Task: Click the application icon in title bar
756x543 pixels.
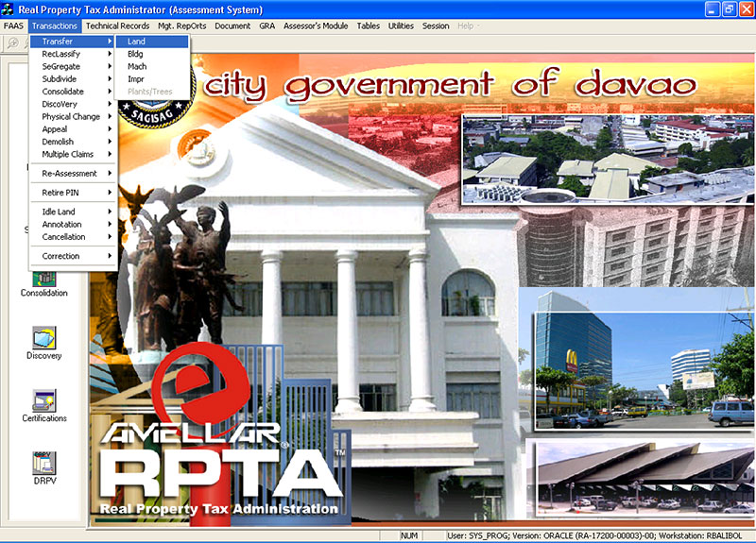Action: [x=8, y=9]
